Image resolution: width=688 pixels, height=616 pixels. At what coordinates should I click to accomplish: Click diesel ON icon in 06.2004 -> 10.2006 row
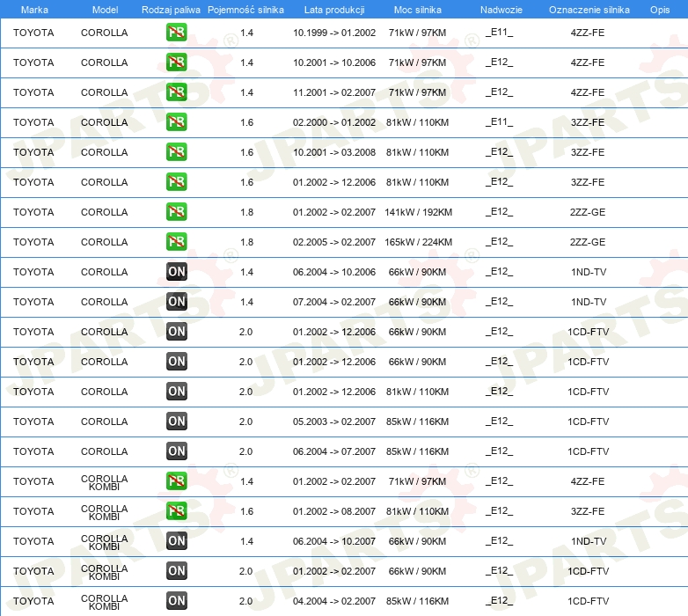pos(176,272)
